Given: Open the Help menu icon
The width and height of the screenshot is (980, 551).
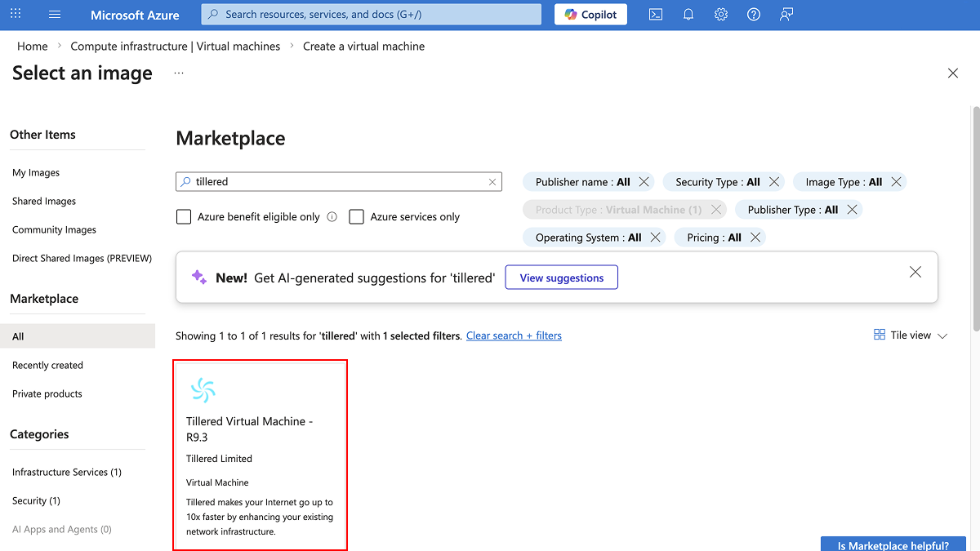Looking at the screenshot, I should tap(753, 14).
